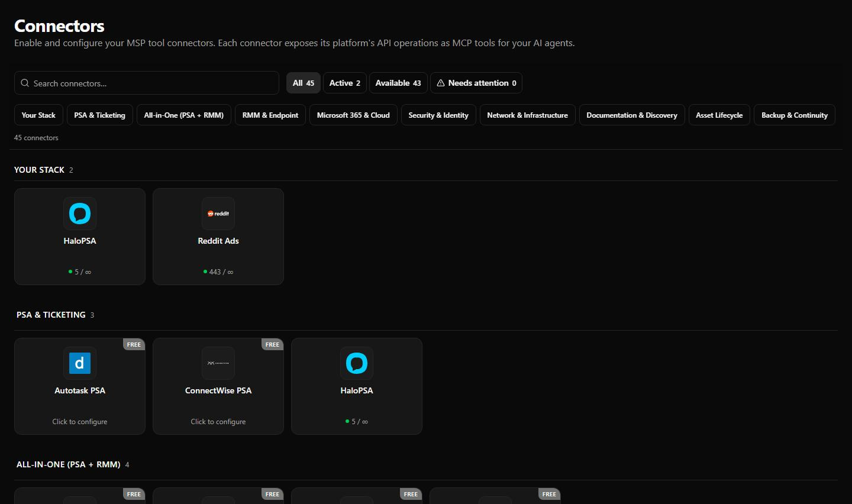Filter by Security & Identity
This screenshot has height=504, width=852.
tap(438, 115)
